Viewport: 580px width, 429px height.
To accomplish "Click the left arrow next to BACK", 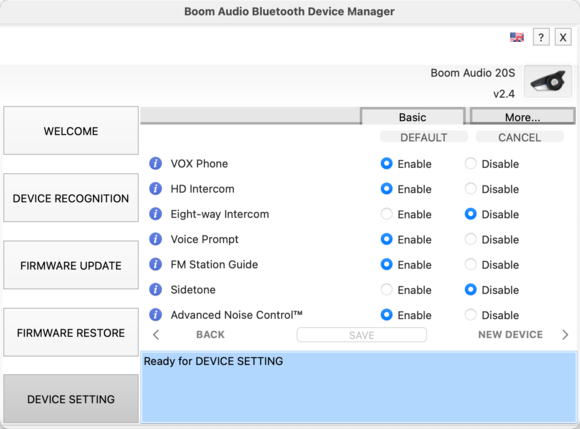I will click(x=156, y=335).
